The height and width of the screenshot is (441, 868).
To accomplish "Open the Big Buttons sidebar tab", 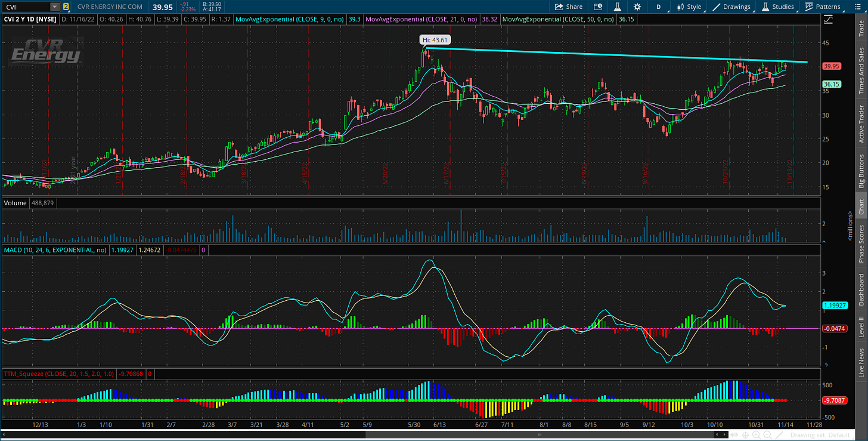I will 861,171.
